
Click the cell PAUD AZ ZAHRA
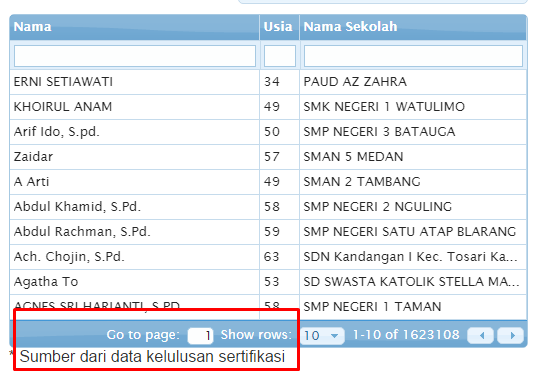tap(413, 82)
